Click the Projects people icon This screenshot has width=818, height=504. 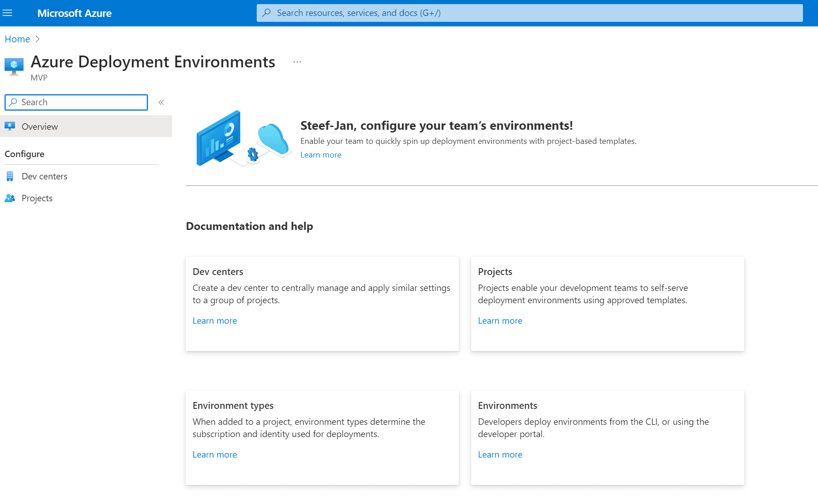tap(10, 198)
